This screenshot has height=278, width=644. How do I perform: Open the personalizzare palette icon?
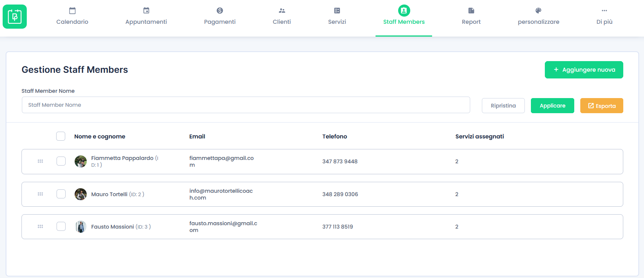538,11
